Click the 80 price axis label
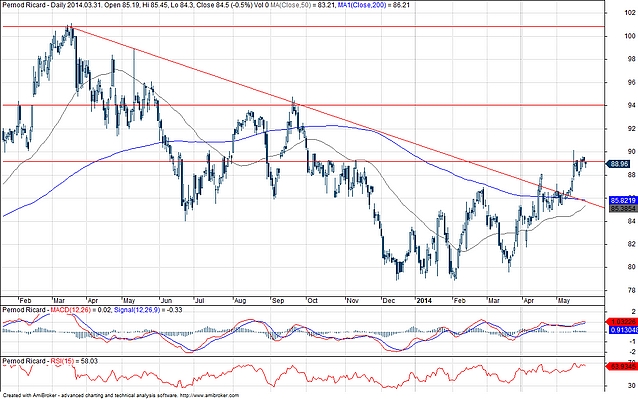638x399 pixels. tap(631, 267)
